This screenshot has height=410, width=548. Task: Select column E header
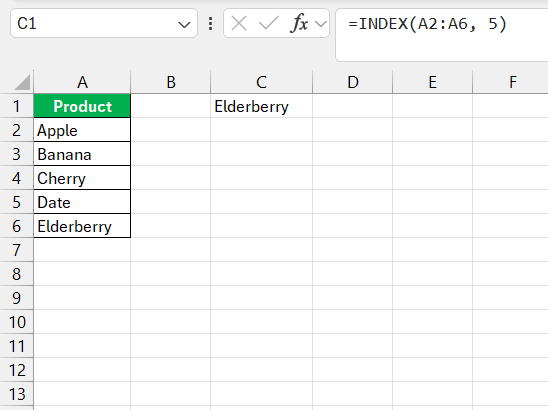433,82
